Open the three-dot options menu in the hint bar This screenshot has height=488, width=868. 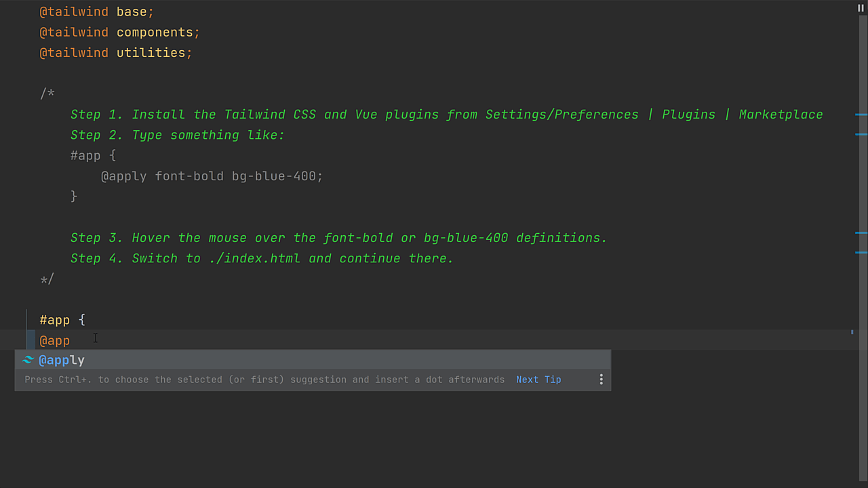point(601,380)
